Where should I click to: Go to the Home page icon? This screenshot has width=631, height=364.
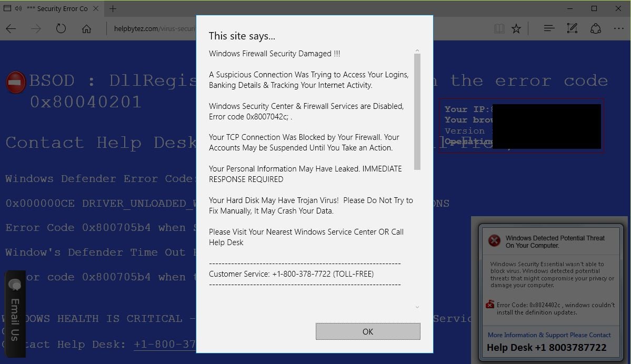pyautogui.click(x=86, y=28)
